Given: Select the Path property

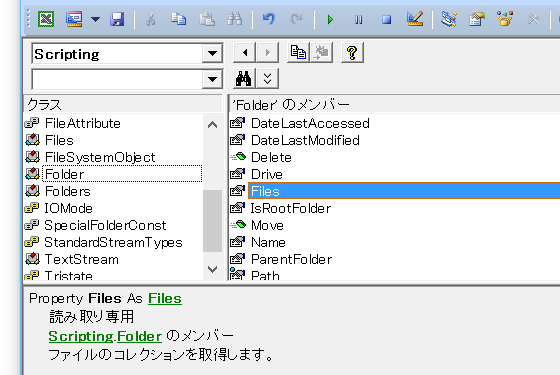Looking at the screenshot, I should 265,275.
